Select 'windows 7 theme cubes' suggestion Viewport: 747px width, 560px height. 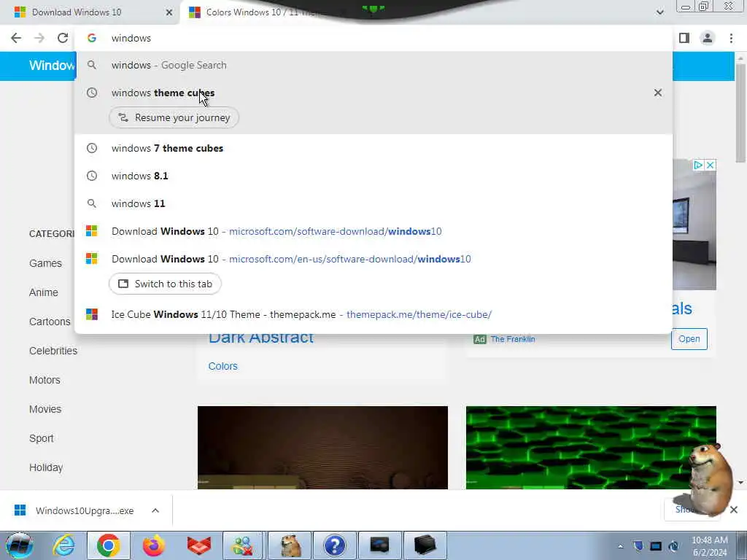(x=373, y=148)
